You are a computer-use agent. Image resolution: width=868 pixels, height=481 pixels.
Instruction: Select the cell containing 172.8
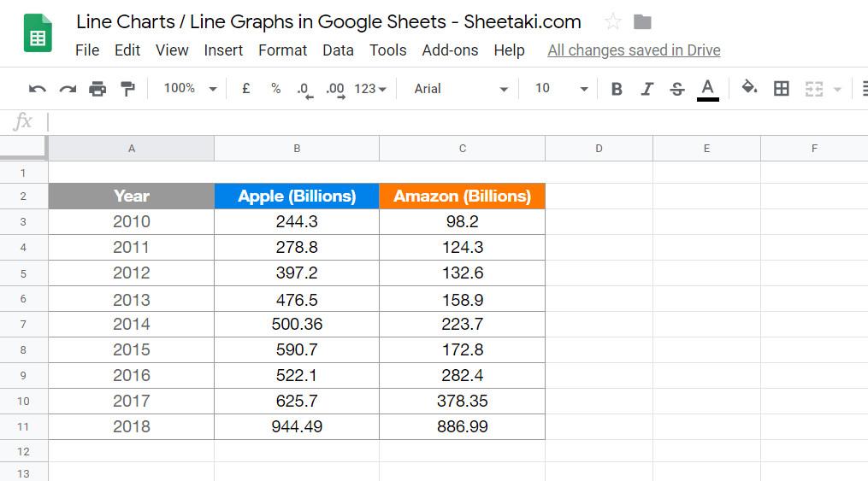tap(463, 350)
